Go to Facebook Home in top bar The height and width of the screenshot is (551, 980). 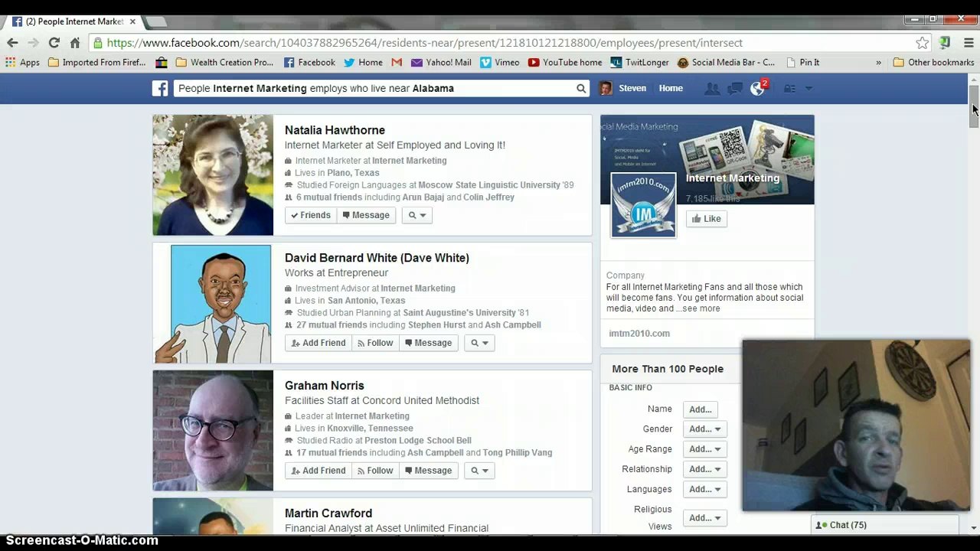(x=671, y=89)
